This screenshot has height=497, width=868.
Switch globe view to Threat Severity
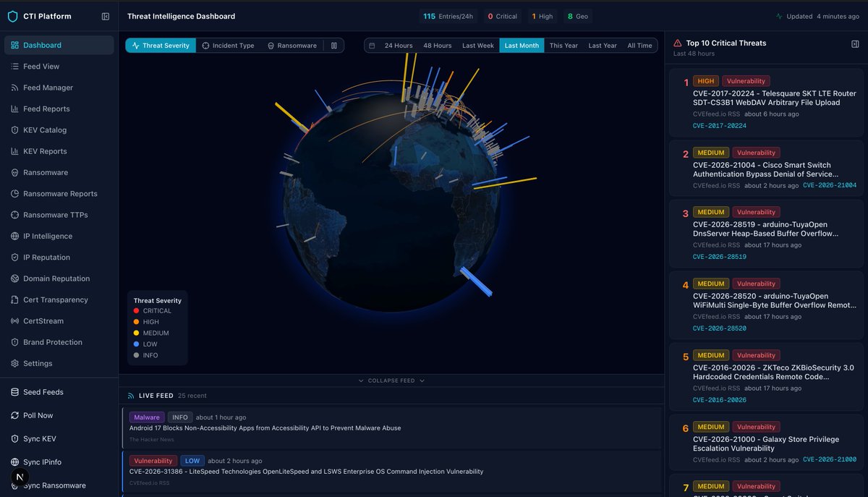[161, 46]
